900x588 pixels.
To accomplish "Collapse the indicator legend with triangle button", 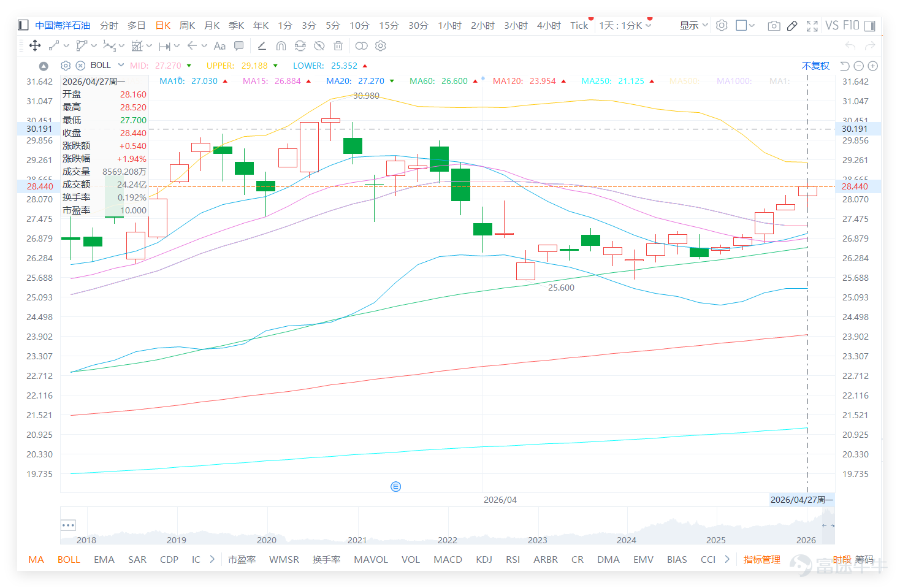I will pos(44,66).
